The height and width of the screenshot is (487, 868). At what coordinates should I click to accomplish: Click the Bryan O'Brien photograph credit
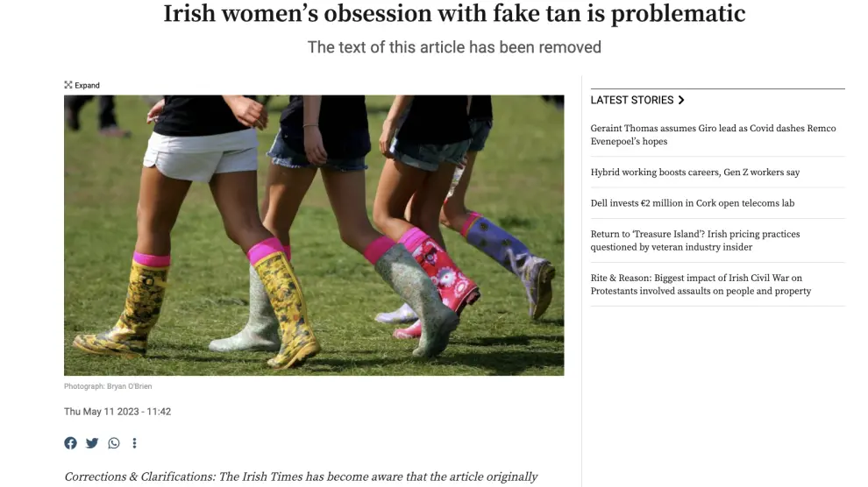click(108, 386)
